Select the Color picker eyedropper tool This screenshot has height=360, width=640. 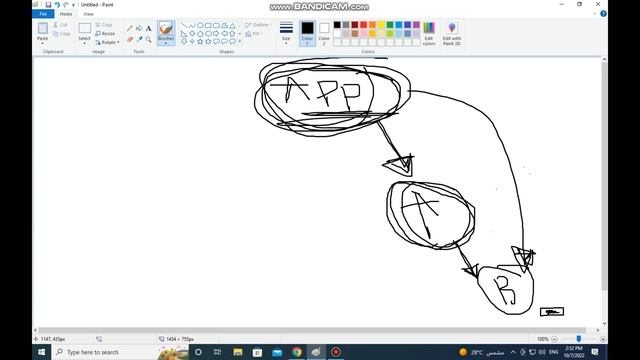[139, 39]
